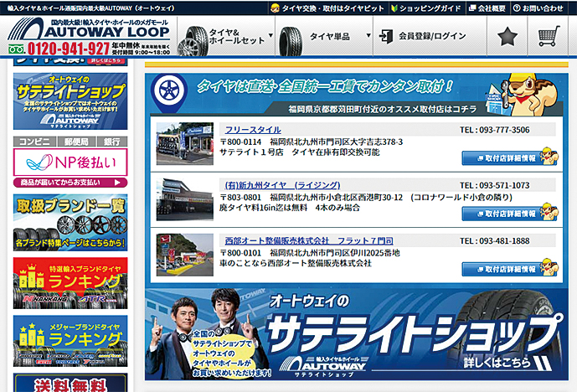
Task: Click the address 〒800-0101 福岡県北九州市門司区伊川2025番地
Action: [x=310, y=253]
